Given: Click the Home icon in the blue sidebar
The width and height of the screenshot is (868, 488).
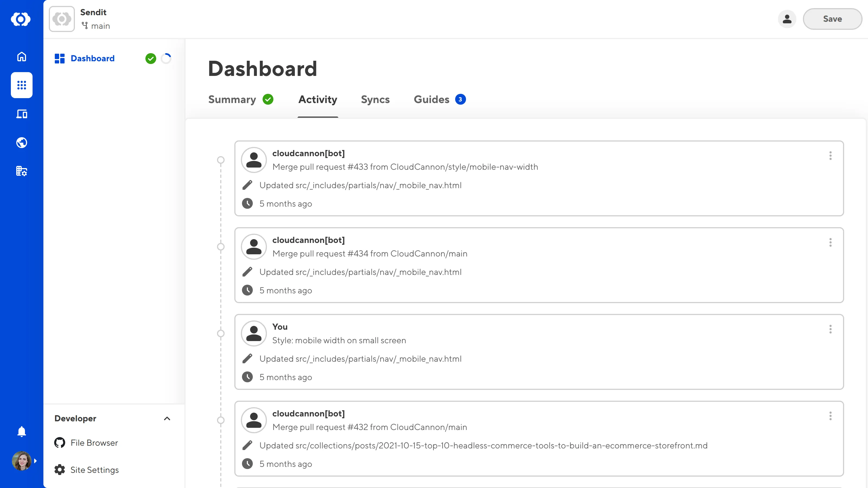Looking at the screenshot, I should click(x=21, y=57).
